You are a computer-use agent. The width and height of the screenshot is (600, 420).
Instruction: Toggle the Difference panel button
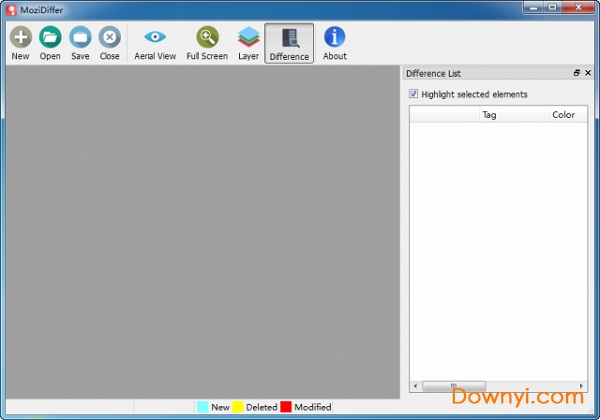pyautogui.click(x=289, y=42)
